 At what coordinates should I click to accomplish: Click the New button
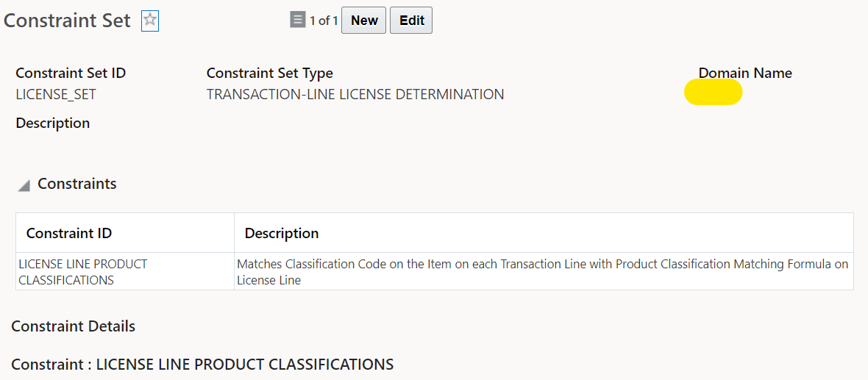coord(363,21)
